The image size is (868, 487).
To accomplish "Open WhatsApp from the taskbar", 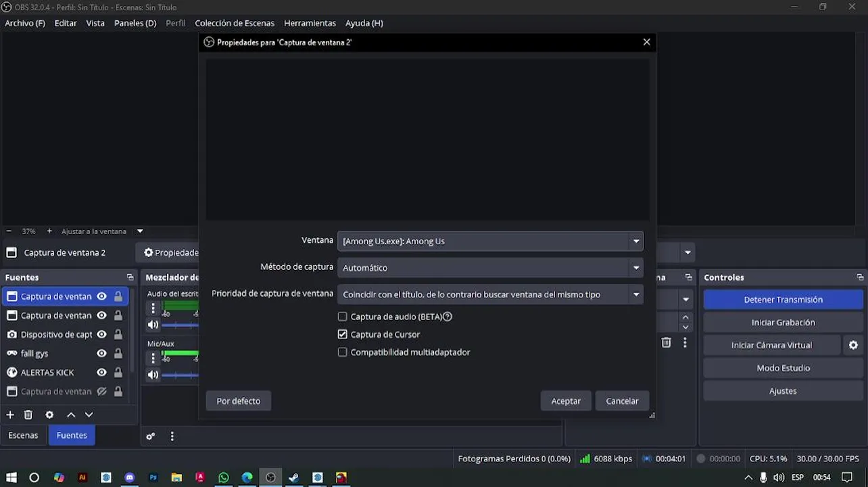I will click(x=224, y=478).
